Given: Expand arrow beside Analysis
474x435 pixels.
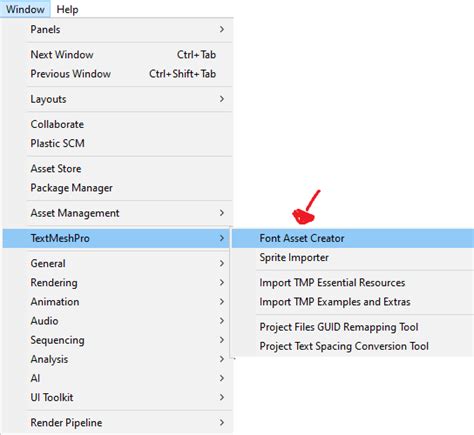Looking at the screenshot, I should click(222, 359).
